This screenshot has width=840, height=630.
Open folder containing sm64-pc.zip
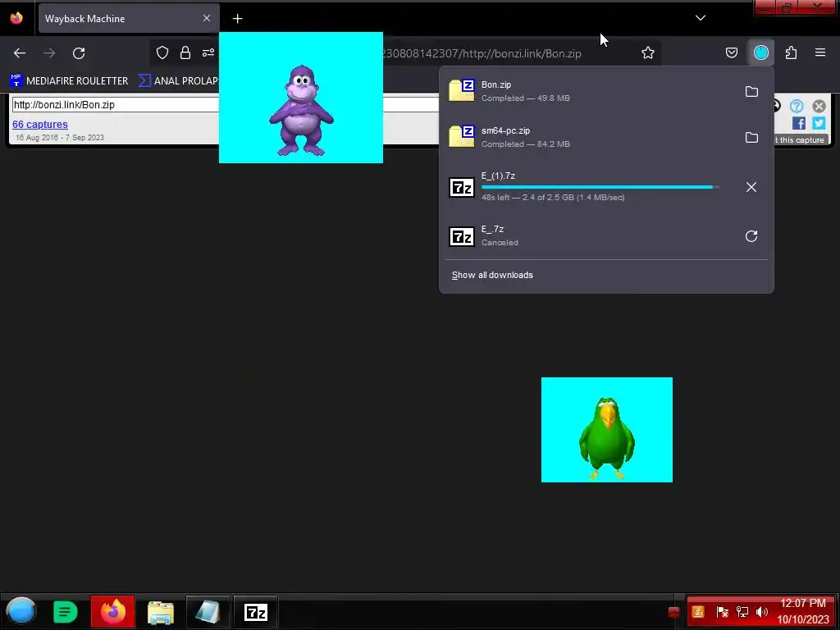click(751, 138)
